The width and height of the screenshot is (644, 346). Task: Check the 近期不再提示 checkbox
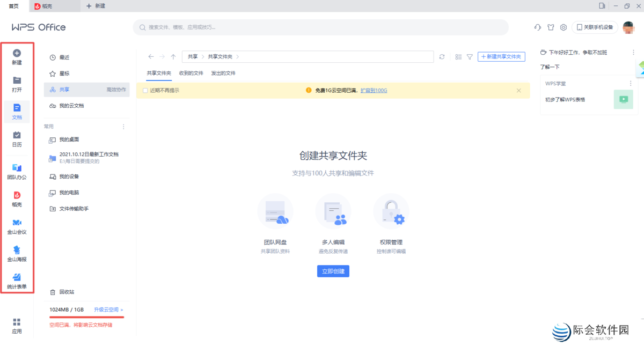(x=145, y=91)
